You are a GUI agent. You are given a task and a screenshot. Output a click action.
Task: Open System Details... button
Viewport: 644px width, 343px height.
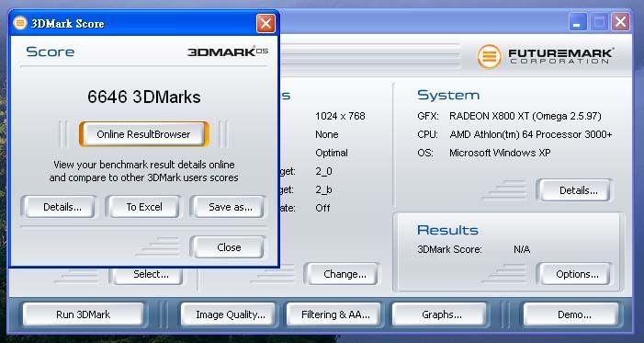(578, 190)
